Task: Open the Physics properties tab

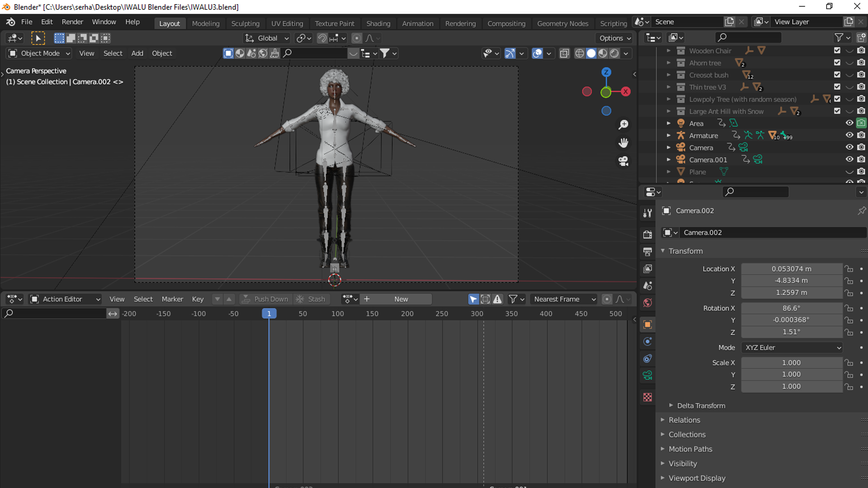Action: (647, 342)
